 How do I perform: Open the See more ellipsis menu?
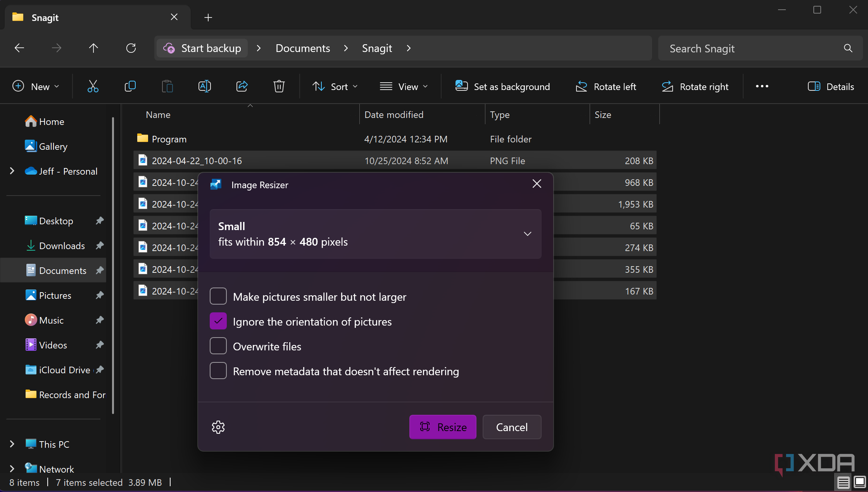click(x=762, y=87)
